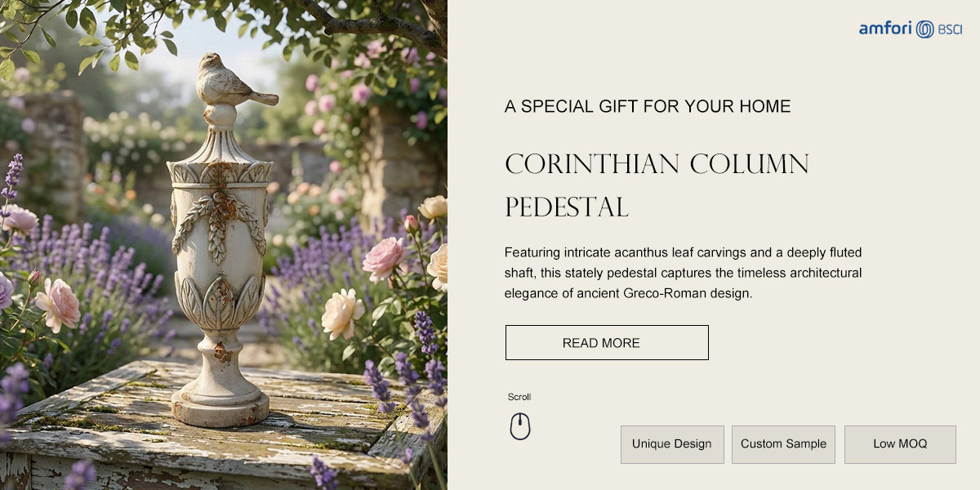Select the Unique Design button
The width and height of the screenshot is (980, 490).
[672, 444]
